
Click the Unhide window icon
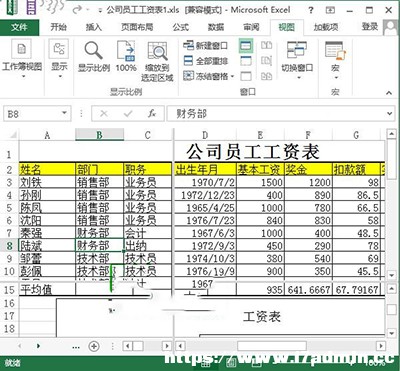(x=246, y=76)
